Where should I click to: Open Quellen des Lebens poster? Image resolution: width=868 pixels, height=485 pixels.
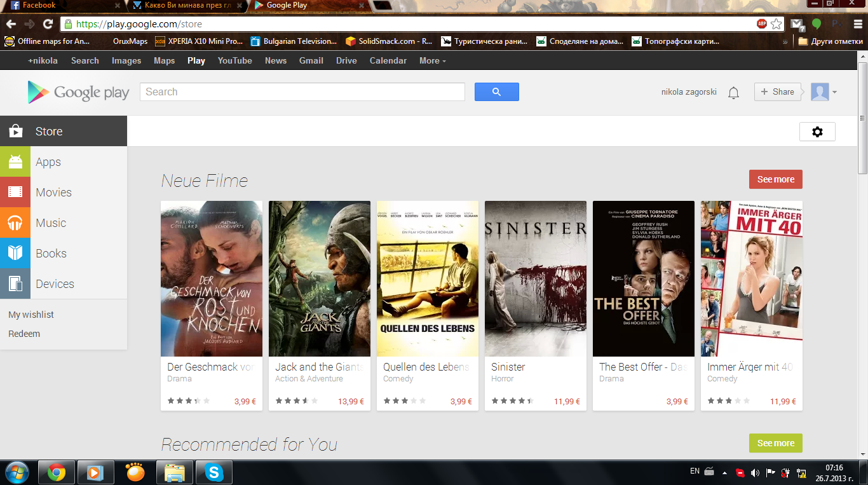(428, 278)
